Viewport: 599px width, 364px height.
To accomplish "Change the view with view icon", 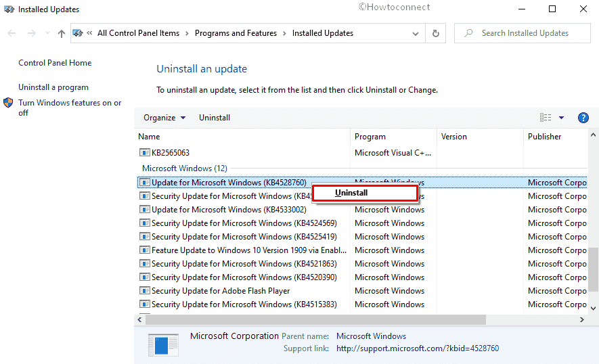I will (x=545, y=118).
